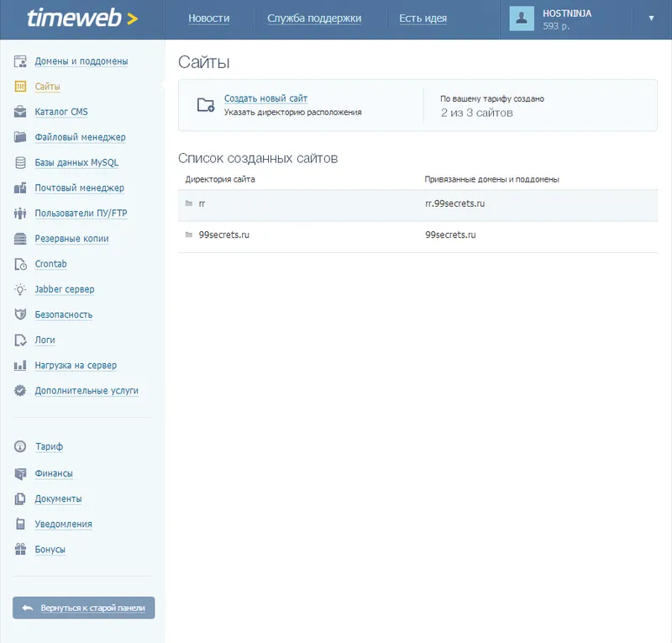Image resolution: width=672 pixels, height=643 pixels.
Task: Open the Домены и поддомены link
Action: pyautogui.click(x=81, y=61)
